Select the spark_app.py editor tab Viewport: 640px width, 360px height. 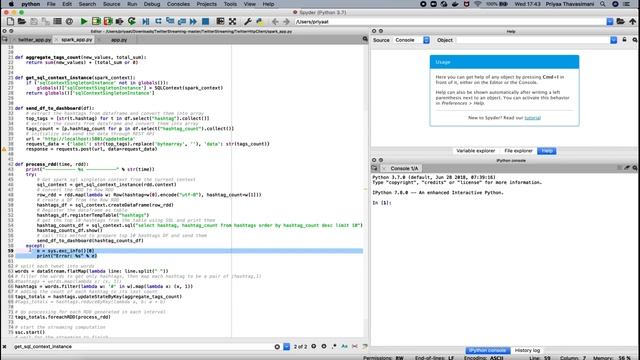tap(77, 40)
